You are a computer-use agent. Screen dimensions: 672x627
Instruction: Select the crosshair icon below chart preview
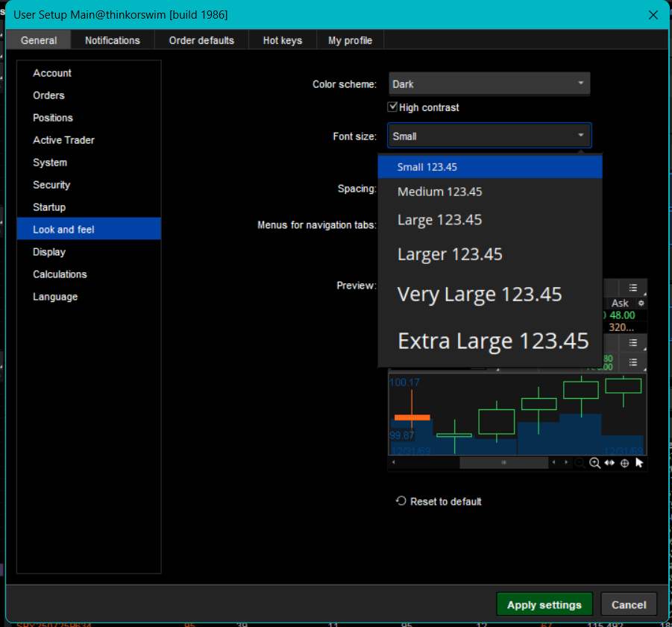click(x=625, y=463)
